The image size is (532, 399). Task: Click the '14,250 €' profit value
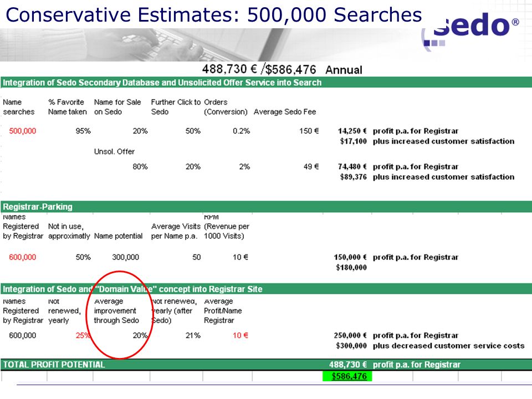352,131
